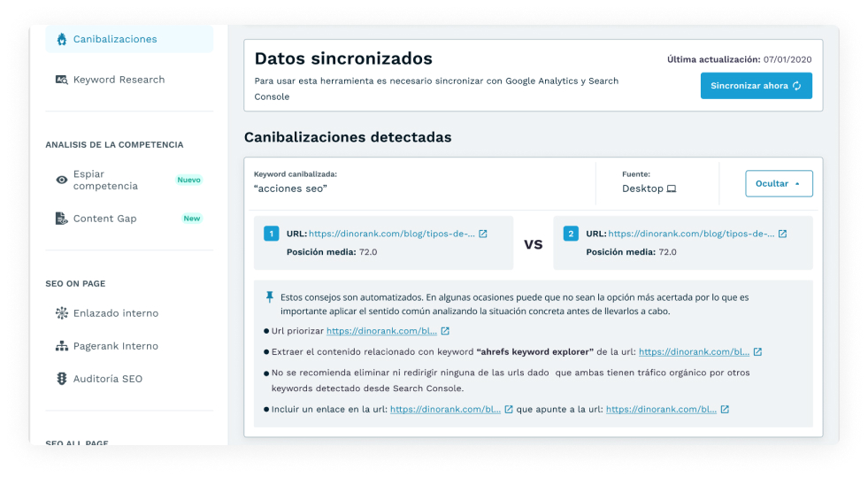
Task: Click the Auditoría SEO icon
Action: tap(61, 379)
